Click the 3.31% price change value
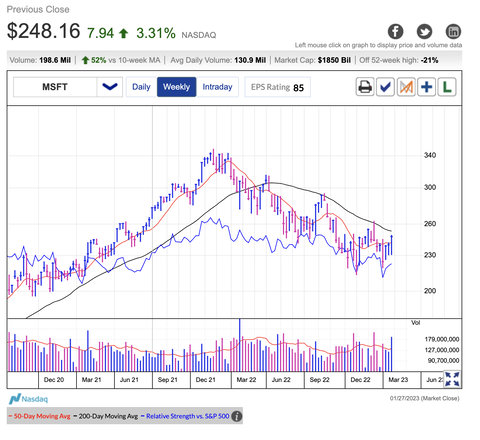This screenshot has height=440, width=480. point(156,33)
